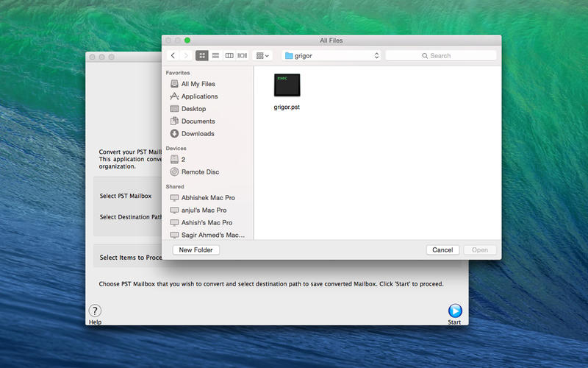Switch to column view in file dialog
Image resolution: width=588 pixels, height=368 pixels.
(229, 56)
